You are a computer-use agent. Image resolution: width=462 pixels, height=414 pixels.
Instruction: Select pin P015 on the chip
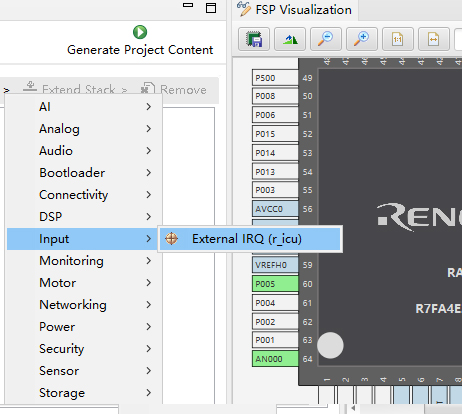click(x=275, y=134)
